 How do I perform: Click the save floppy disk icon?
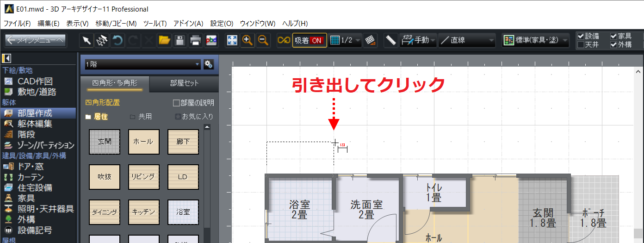point(180,40)
